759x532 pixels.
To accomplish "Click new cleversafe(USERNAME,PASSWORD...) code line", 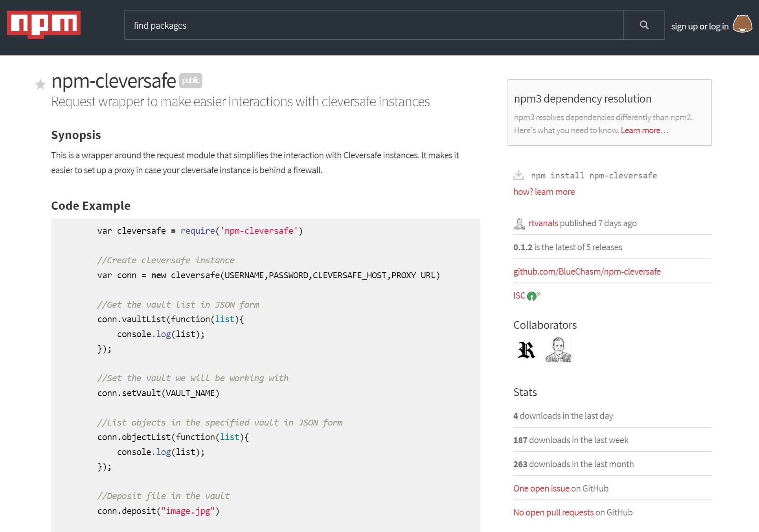I will (x=269, y=275).
